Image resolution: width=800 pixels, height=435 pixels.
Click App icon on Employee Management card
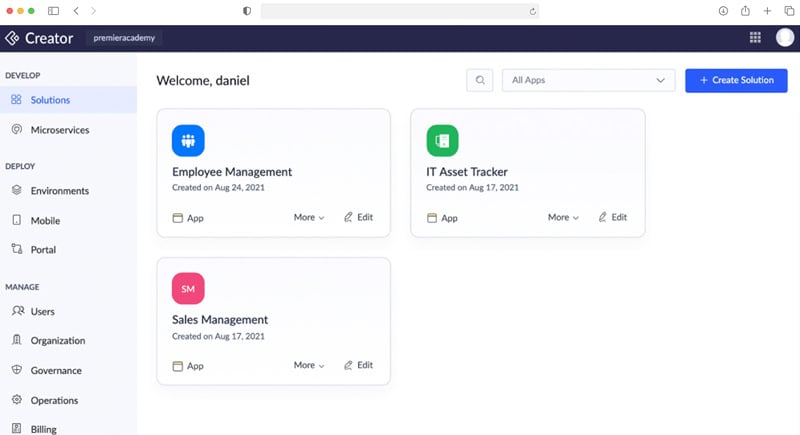click(x=178, y=218)
